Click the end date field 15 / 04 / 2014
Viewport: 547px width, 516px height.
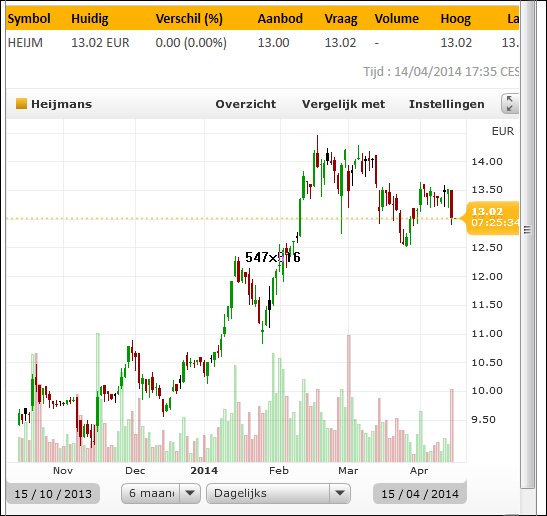click(x=420, y=494)
